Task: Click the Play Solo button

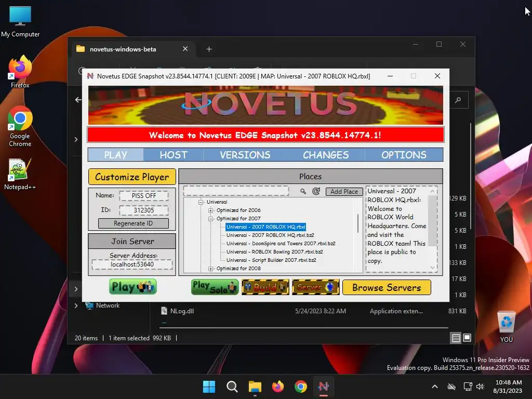Action: [x=215, y=287]
